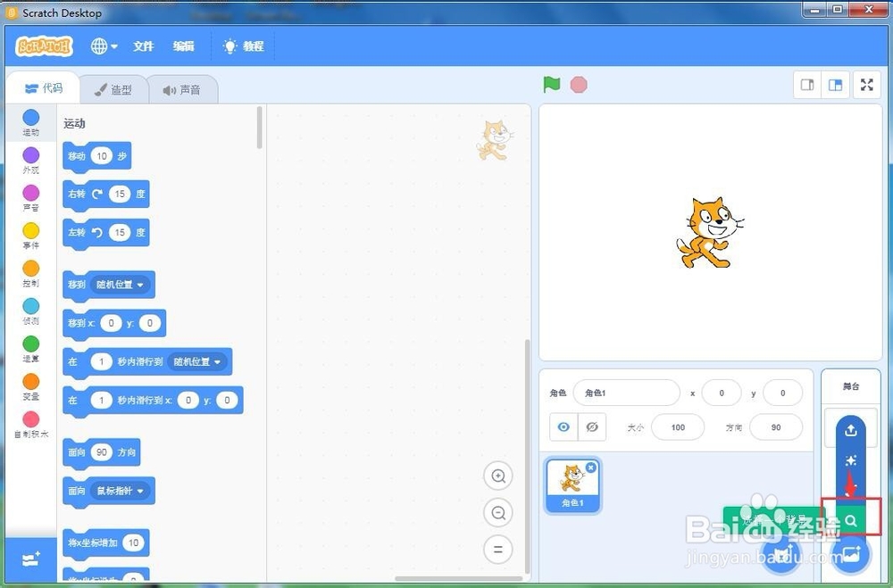Open 随机位置 dropdown in glide block
893x588 pixels.
[x=197, y=361]
